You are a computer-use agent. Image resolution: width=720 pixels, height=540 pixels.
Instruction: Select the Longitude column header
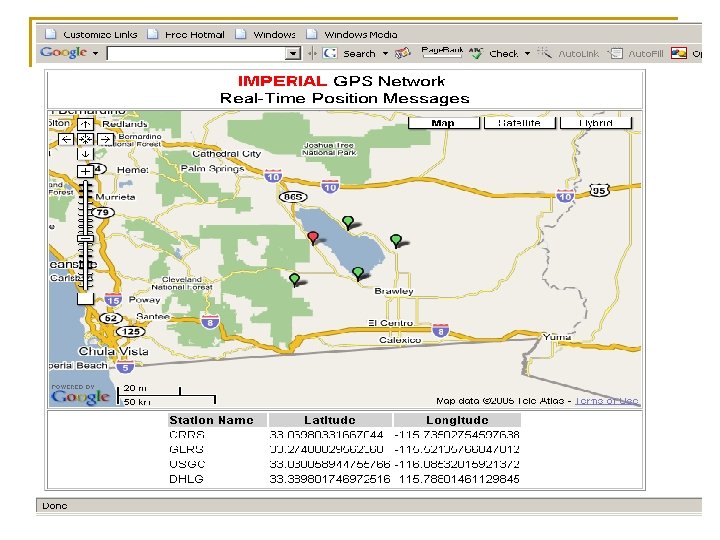(457, 420)
